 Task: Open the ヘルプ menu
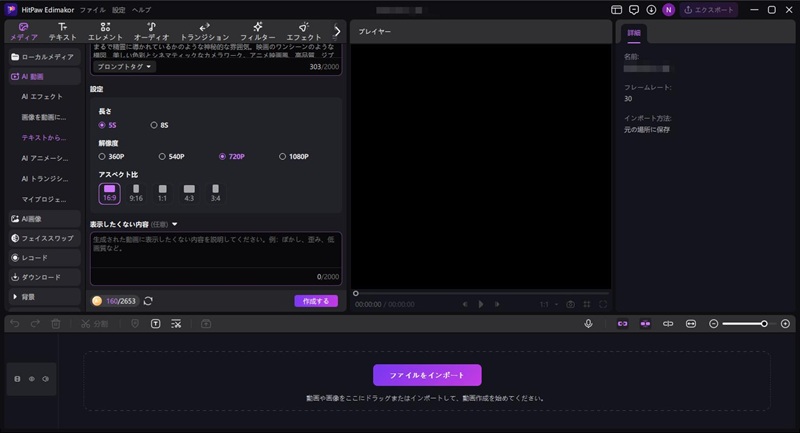[141, 10]
